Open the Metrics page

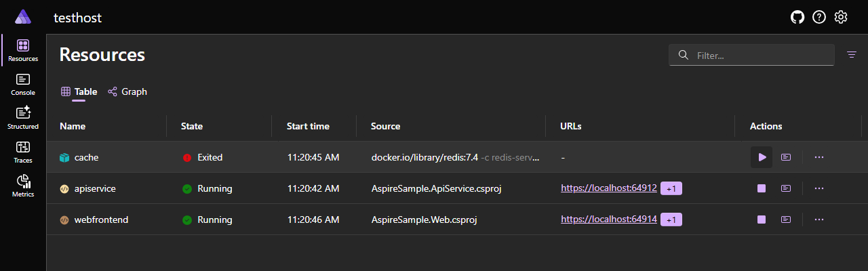click(23, 186)
